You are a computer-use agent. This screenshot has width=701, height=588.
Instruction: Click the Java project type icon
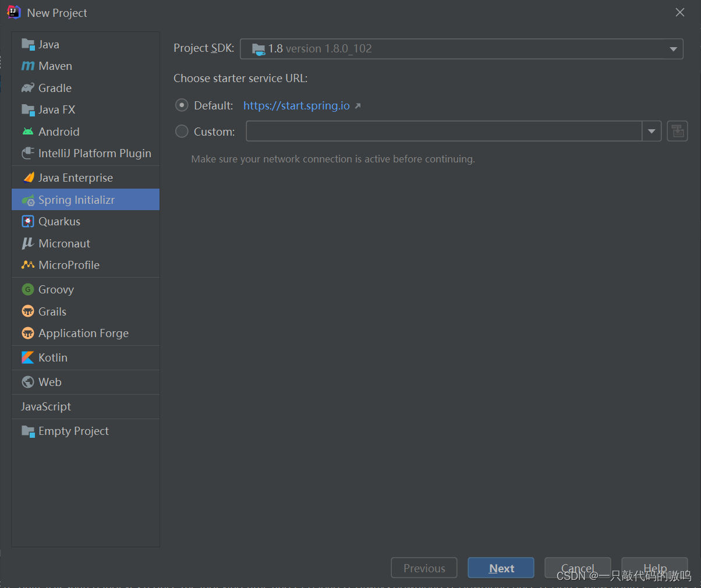28,44
